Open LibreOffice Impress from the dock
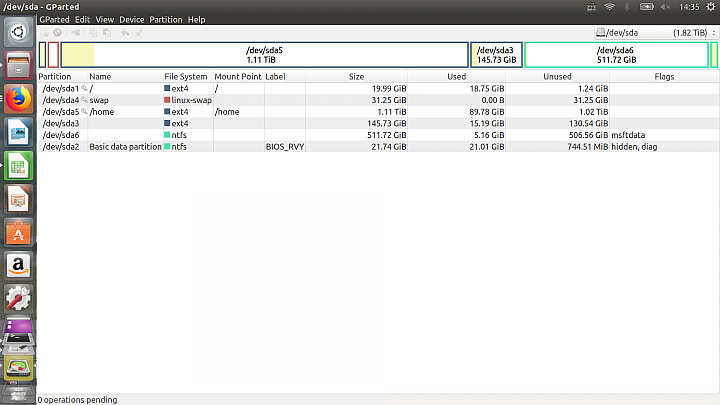 (18, 199)
